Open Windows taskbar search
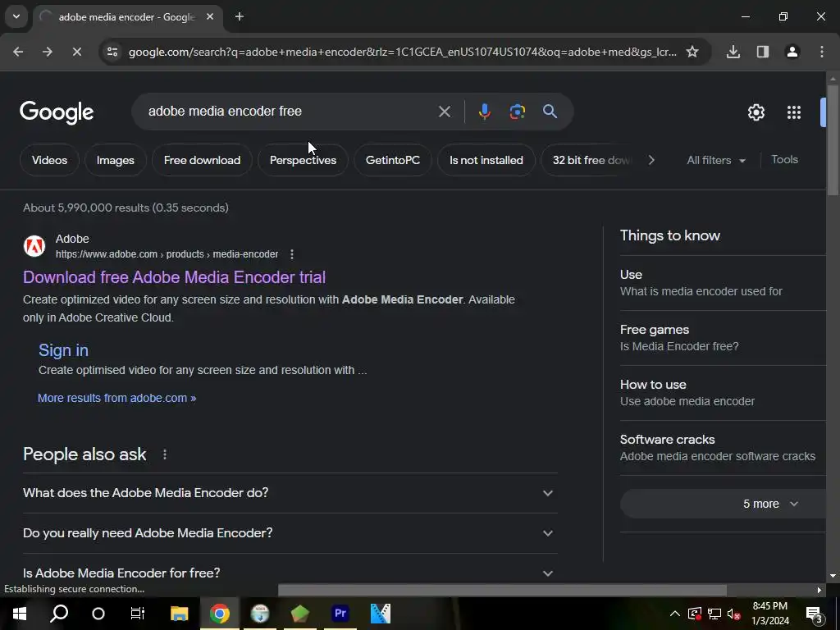 click(59, 614)
